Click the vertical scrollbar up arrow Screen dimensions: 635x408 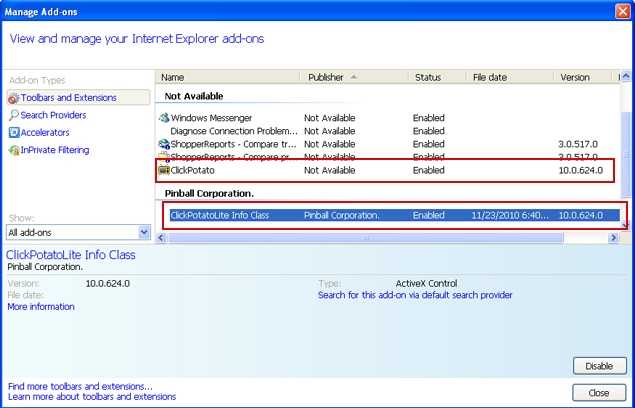tap(625, 76)
